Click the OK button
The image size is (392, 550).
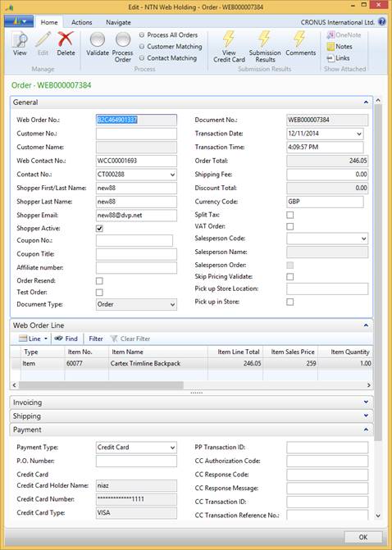point(363,537)
